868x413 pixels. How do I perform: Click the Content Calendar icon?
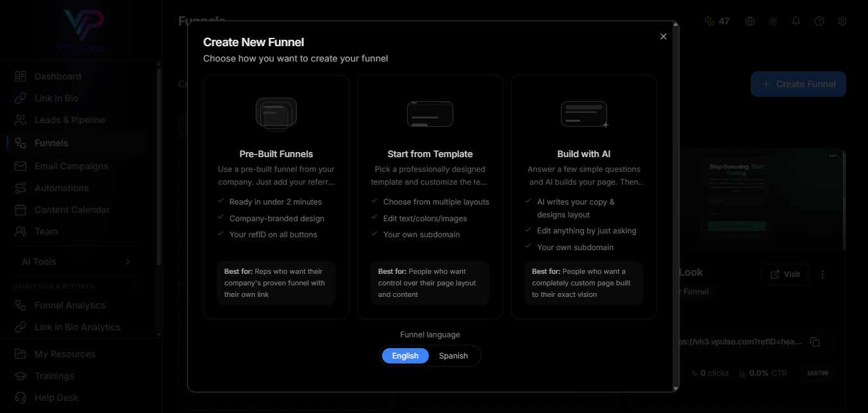point(21,210)
